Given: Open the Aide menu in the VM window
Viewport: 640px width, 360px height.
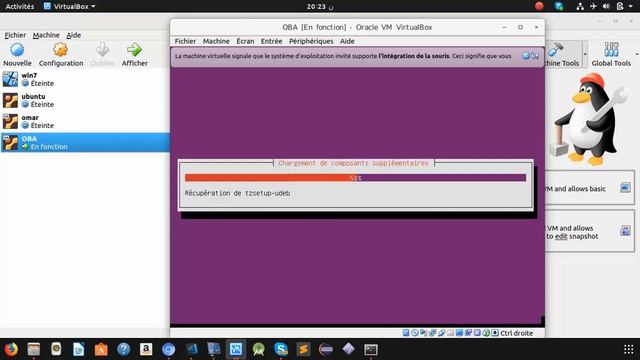Looking at the screenshot, I should click(347, 41).
